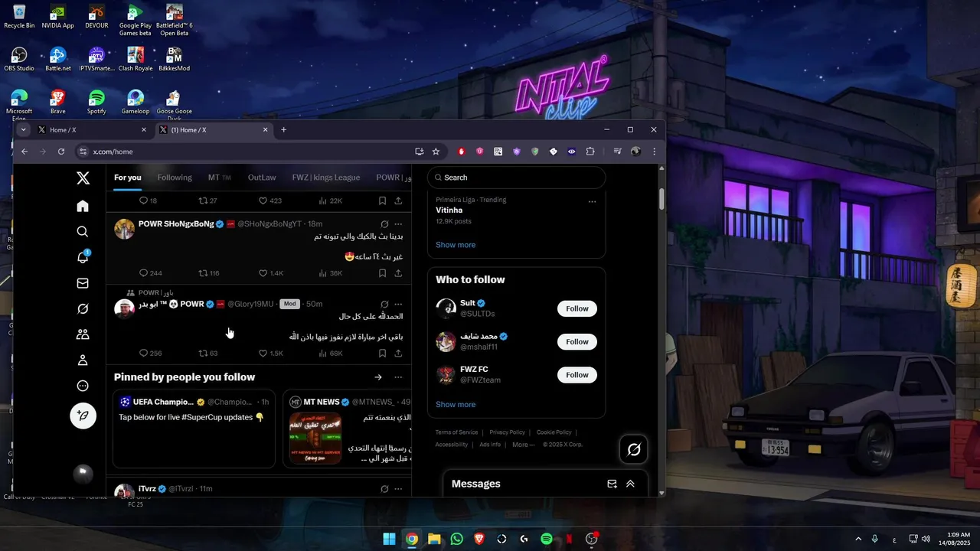
Task: Show next pinned posts with arrow
Action: pyautogui.click(x=378, y=377)
